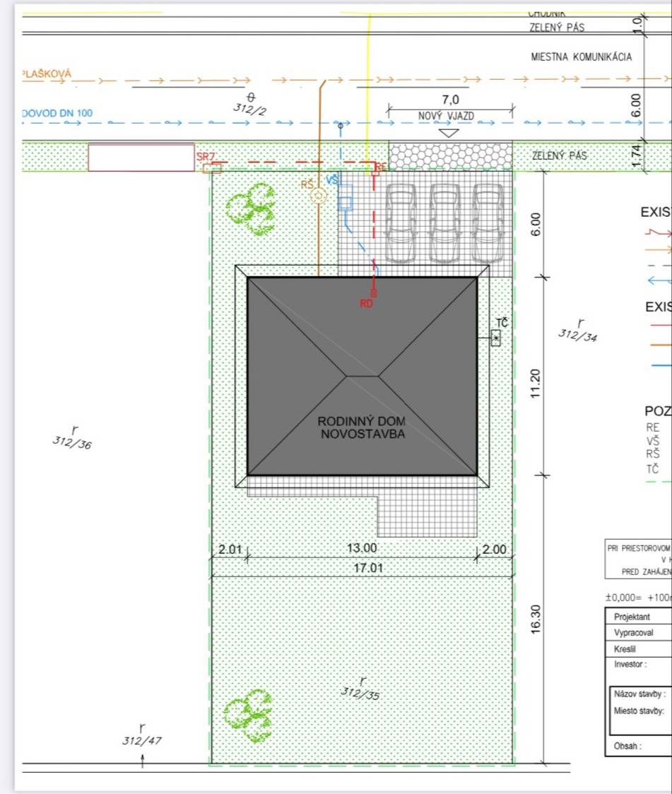Screen dimensions: 672x794
Task: Click parcel number 312/2
Action: point(250,108)
